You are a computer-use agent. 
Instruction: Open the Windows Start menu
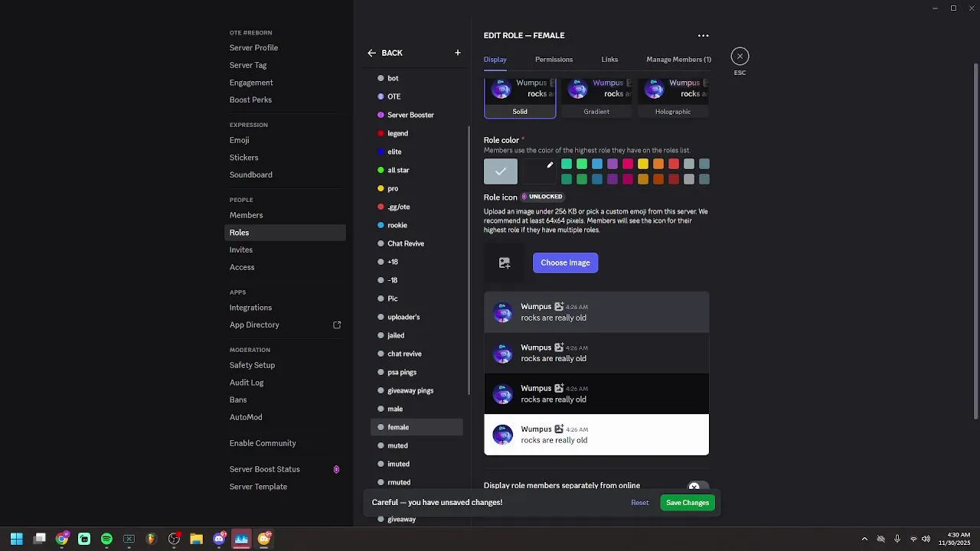[x=16, y=539]
